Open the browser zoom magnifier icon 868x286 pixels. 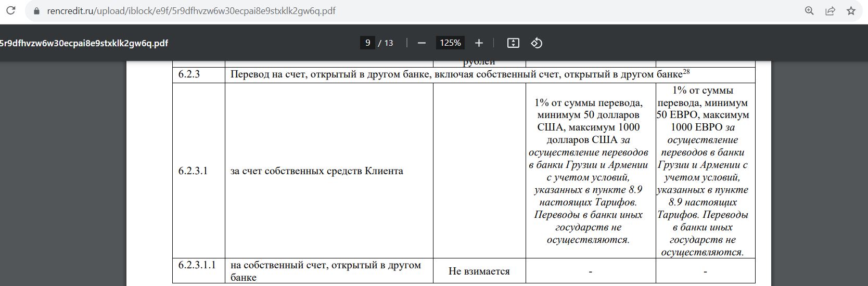tap(809, 11)
